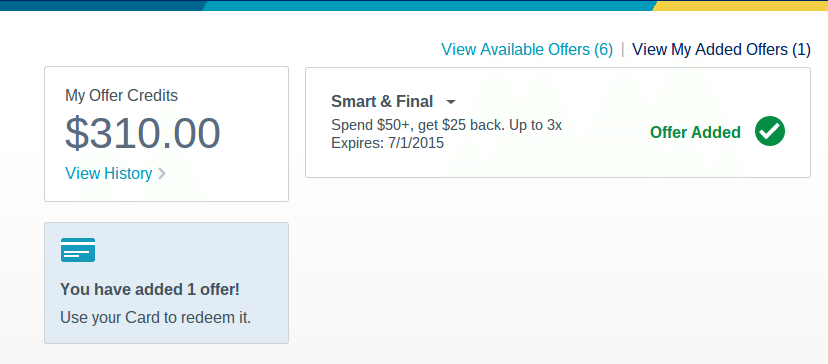Click the gray chevron beside View History

(x=162, y=173)
